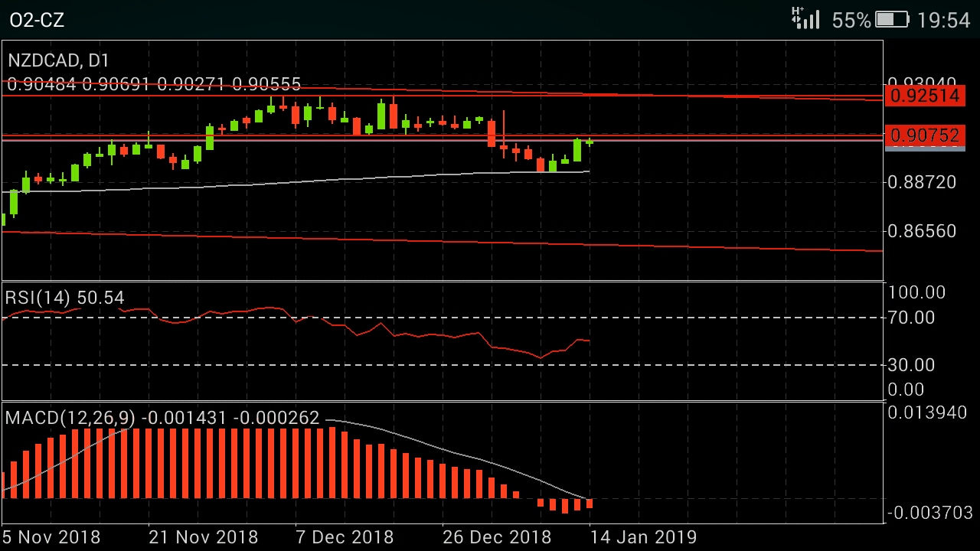Tap the 19:54 clock
Viewport: 980px width, 551px height.
pos(943,20)
